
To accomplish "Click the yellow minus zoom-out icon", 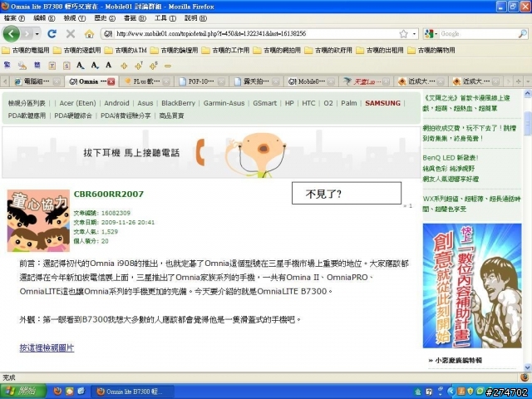I will click(x=168, y=66).
